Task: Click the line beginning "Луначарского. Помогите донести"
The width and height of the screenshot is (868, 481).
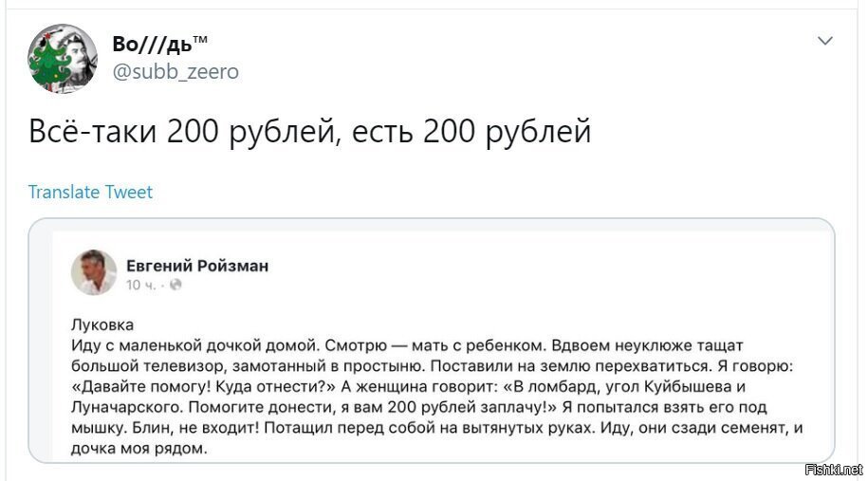Action: (x=419, y=407)
